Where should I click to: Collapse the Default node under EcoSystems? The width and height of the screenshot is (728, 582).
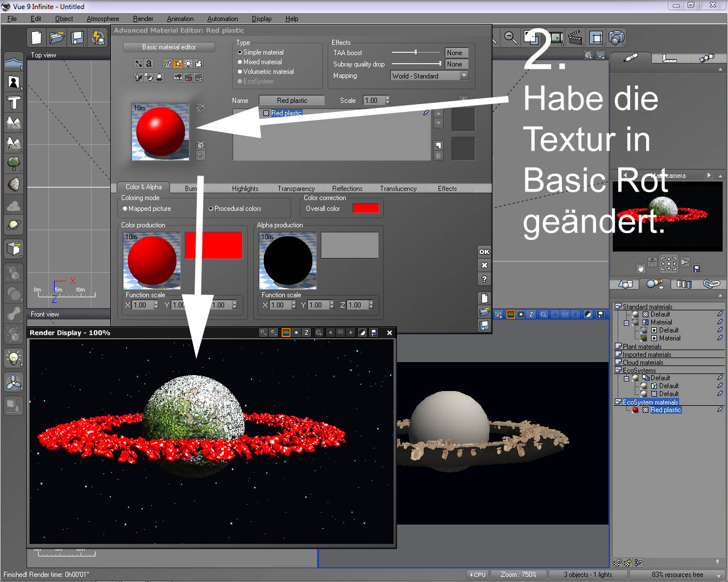tap(627, 378)
